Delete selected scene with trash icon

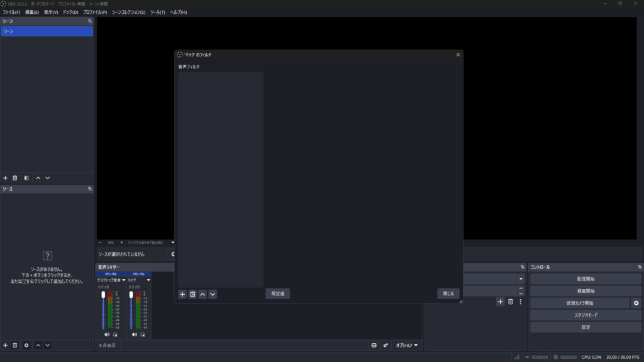[15, 178]
